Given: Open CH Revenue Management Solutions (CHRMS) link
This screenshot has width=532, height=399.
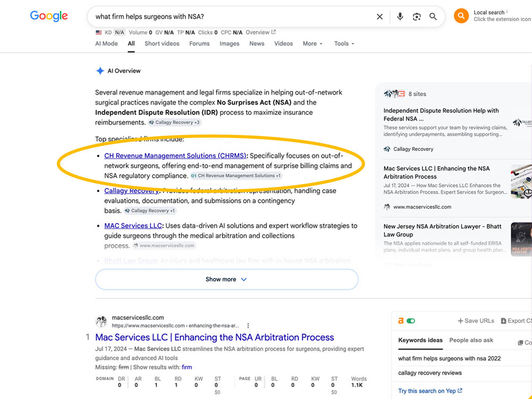Looking at the screenshot, I should 175,155.
